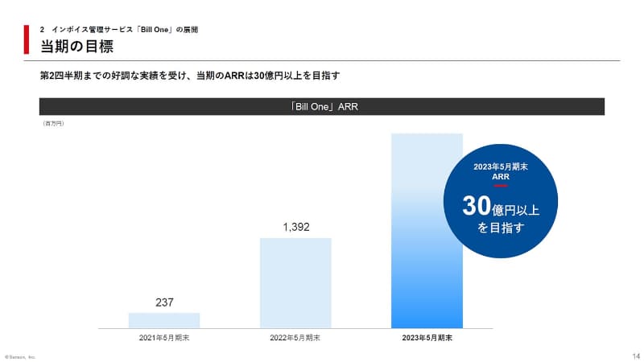Click the axis label 2022年5月期末
This screenshot has height=362, width=644.
[x=295, y=338]
